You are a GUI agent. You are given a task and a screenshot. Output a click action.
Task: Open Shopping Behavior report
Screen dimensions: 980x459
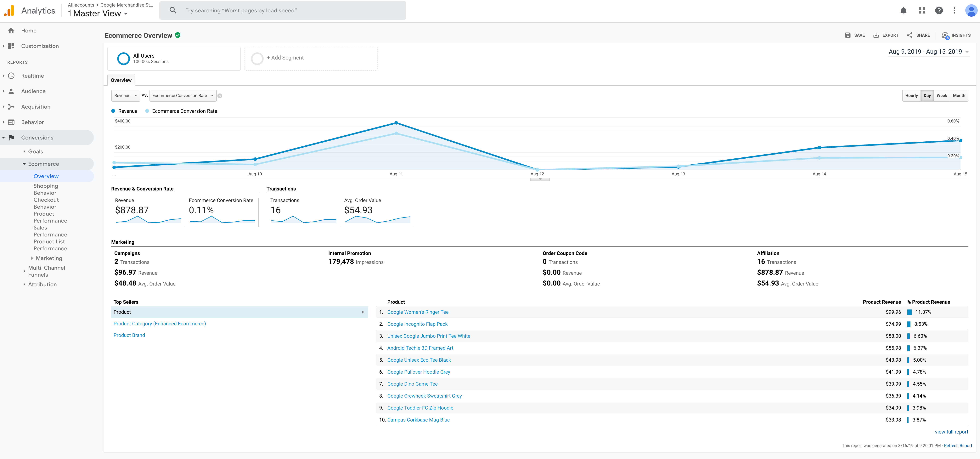click(46, 190)
